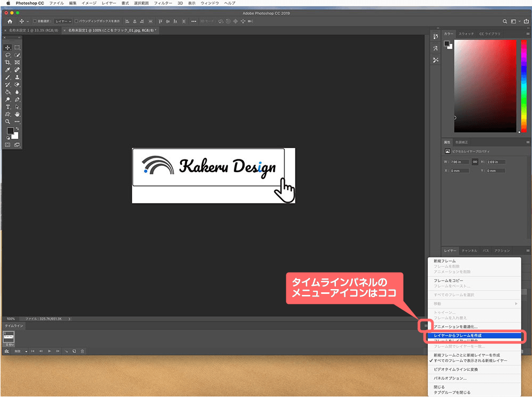Toggle the width-height link icon in Properties

pyautogui.click(x=475, y=162)
